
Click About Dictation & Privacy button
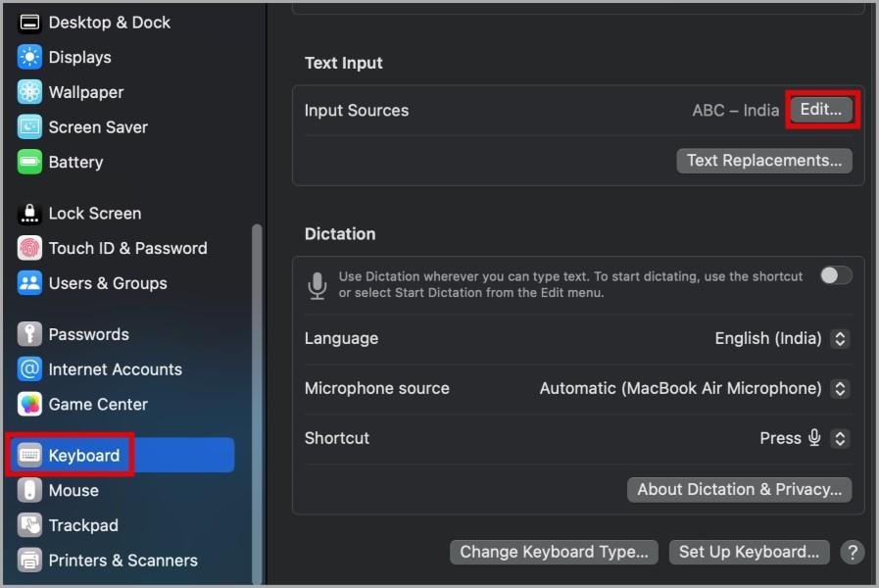click(740, 489)
